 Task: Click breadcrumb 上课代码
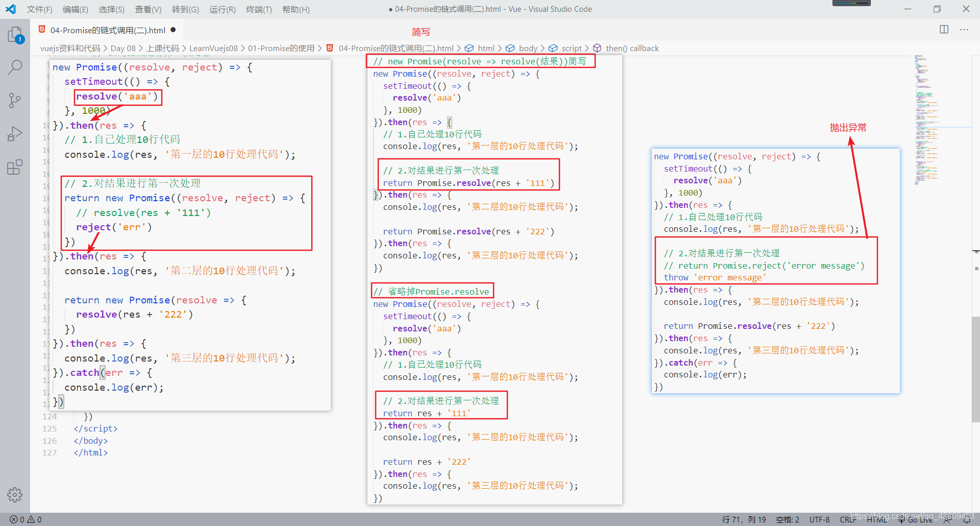point(163,48)
